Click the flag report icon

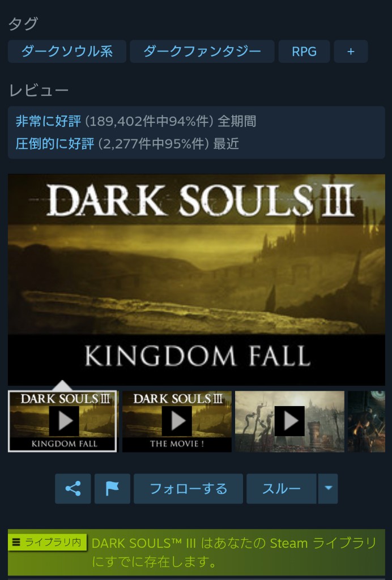click(x=112, y=489)
